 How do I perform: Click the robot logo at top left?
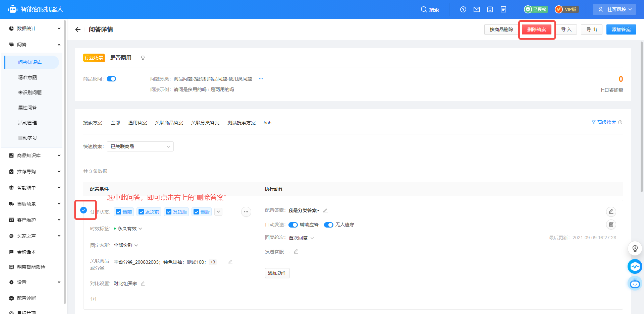[x=13, y=9]
